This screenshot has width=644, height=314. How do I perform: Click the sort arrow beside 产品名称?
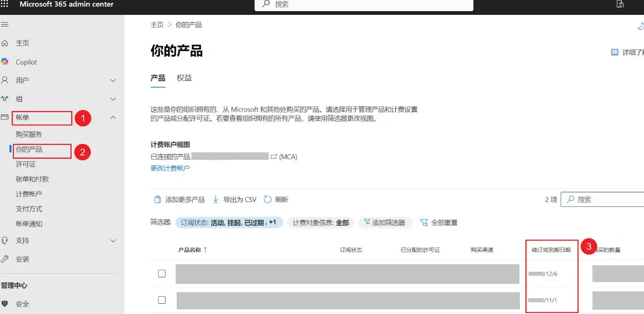tap(206, 250)
